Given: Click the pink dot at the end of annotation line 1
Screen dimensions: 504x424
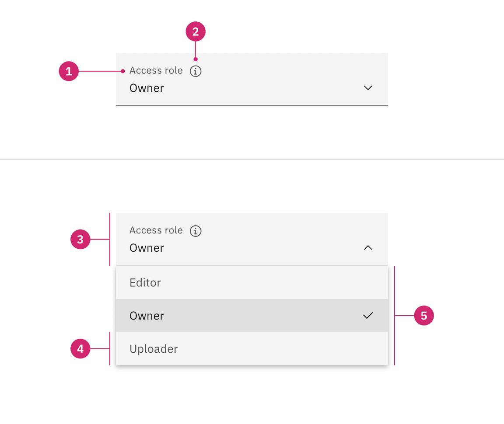Looking at the screenshot, I should click(123, 71).
